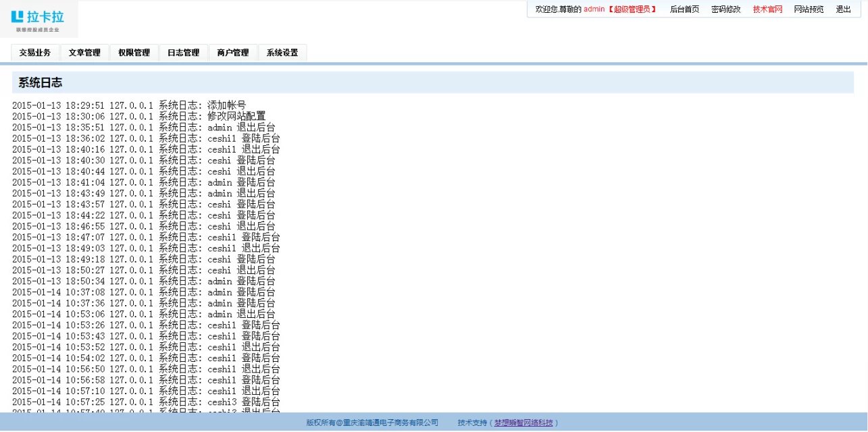Select the 日志管理 tab

click(x=183, y=53)
